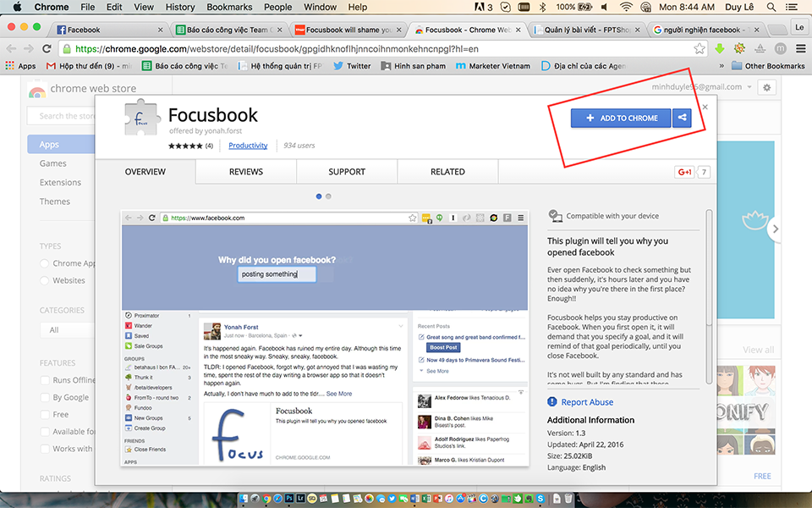
Task: Go back to the previous page
Action: [x=11, y=49]
